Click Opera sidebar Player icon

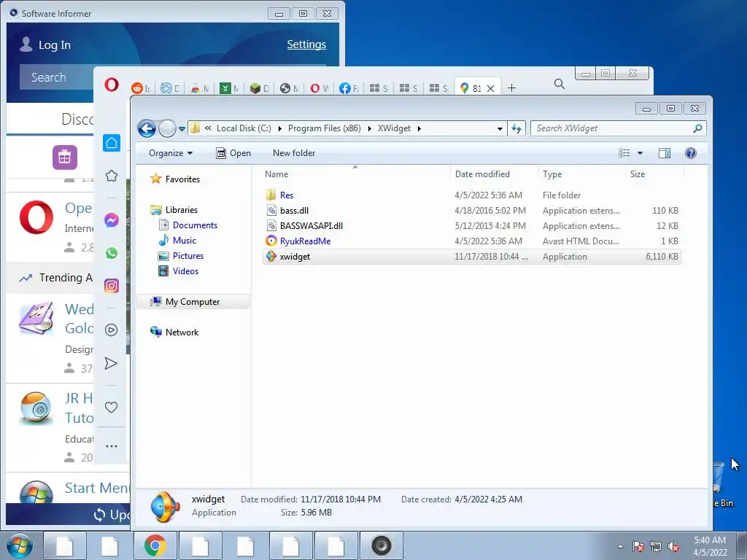[112, 330]
